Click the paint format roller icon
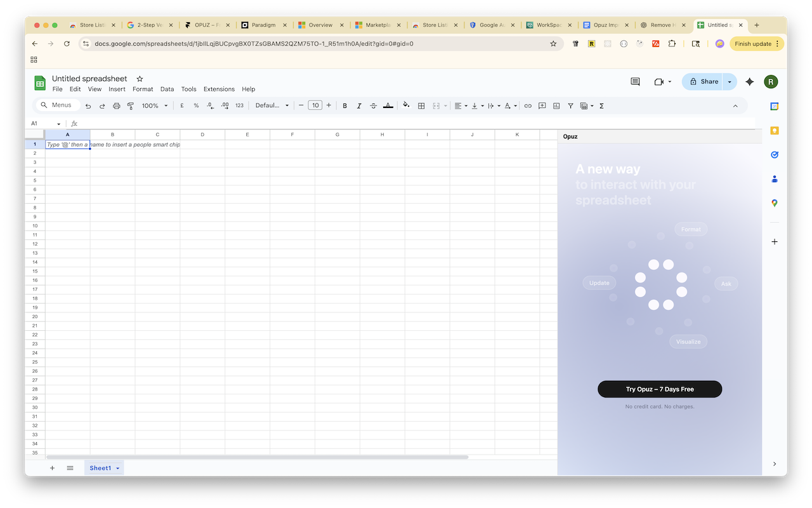812x508 pixels. 131,105
